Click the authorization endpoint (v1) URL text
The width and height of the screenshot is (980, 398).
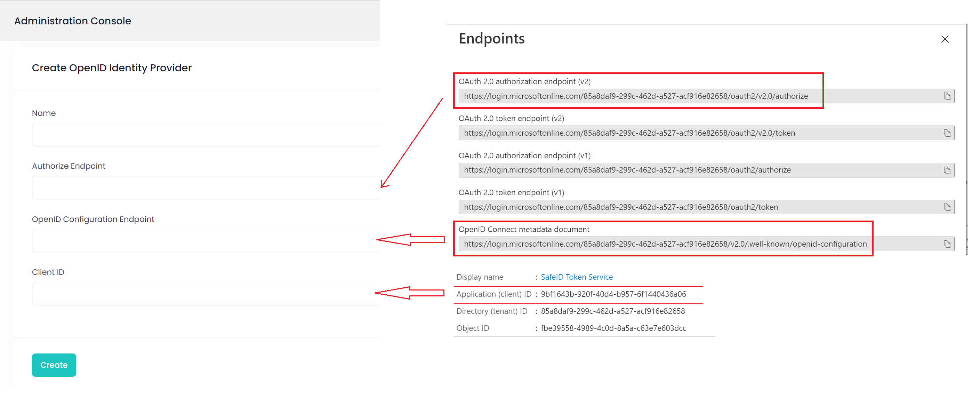point(627,170)
